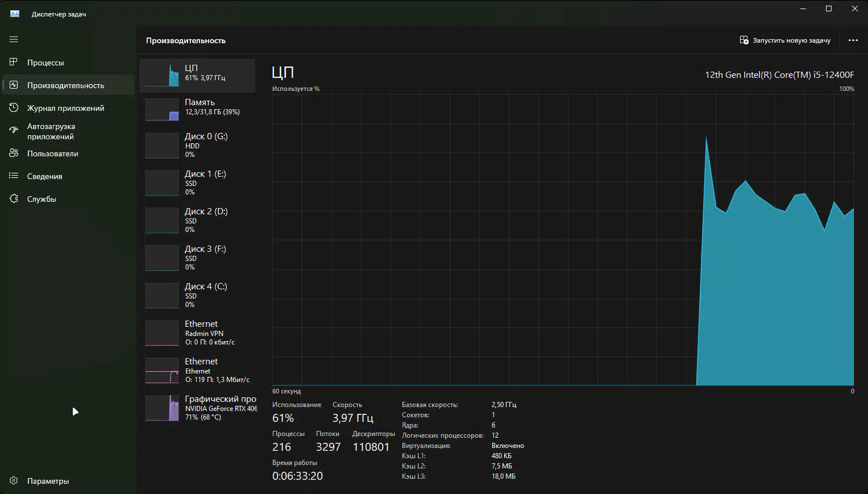Viewport: 868px width, 494px height.
Task: Select Диск 4 (C:) SSD entry
Action: pyautogui.click(x=197, y=295)
